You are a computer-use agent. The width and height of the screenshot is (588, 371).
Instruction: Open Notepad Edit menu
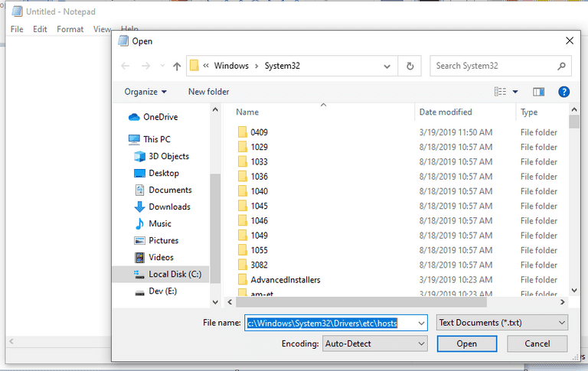[x=40, y=29]
